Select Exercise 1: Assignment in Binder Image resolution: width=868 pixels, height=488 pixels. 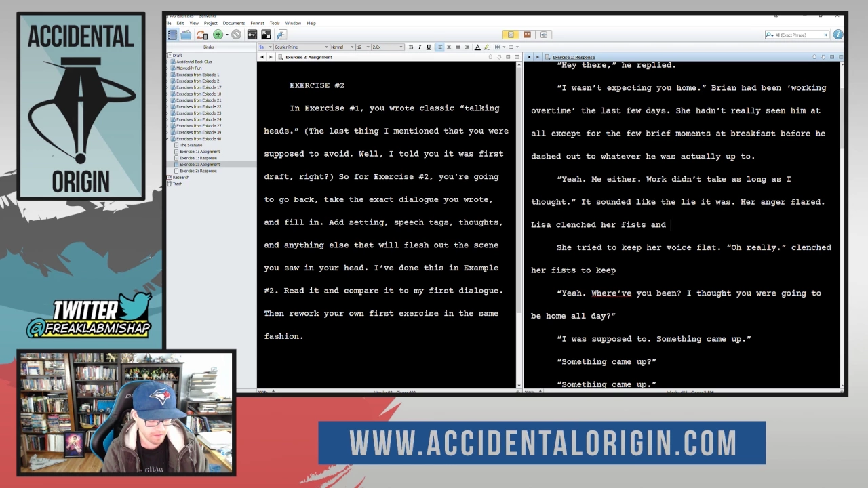[199, 152]
